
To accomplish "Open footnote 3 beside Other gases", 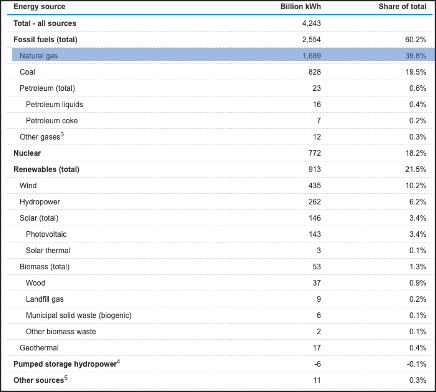I will pyautogui.click(x=62, y=135).
